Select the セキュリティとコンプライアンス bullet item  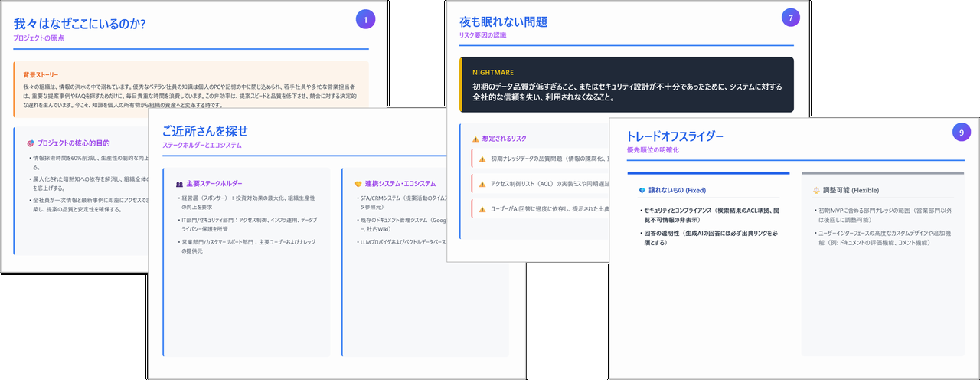coord(708,214)
